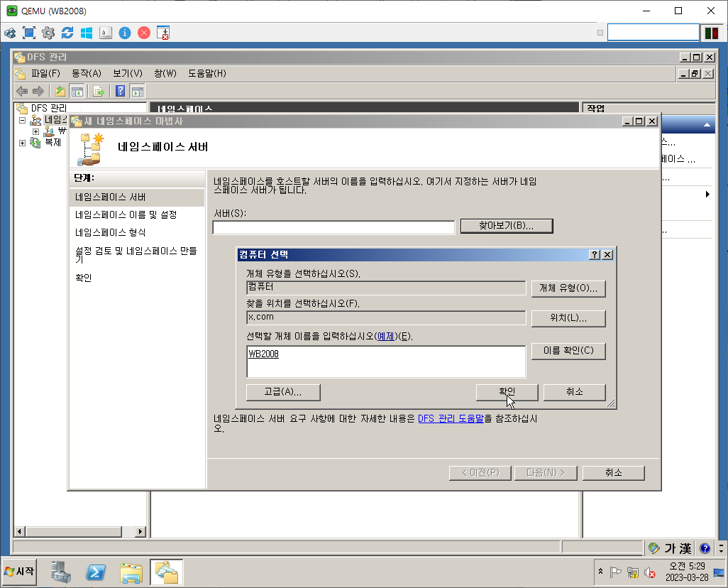Click 고급(A)... advanced button

(283, 392)
